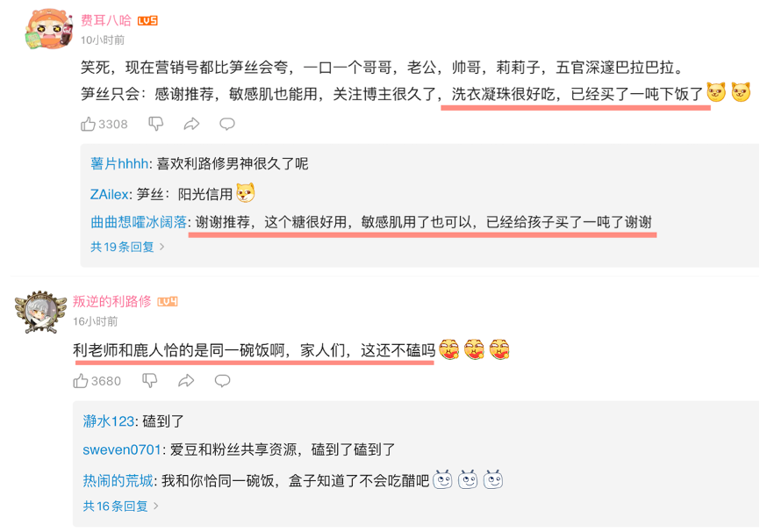Expand all 16 replies
The image size is (760, 532).
point(120,507)
